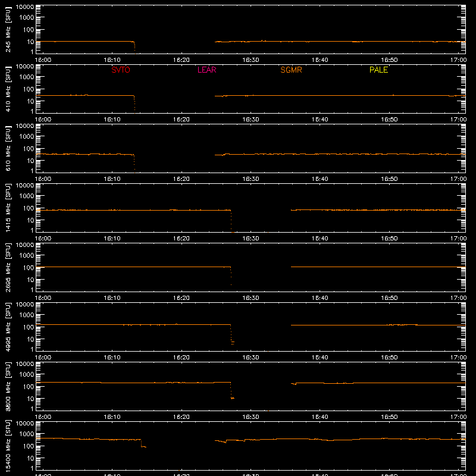Click 17:00 time label under 245 MHz plot

click(458, 60)
